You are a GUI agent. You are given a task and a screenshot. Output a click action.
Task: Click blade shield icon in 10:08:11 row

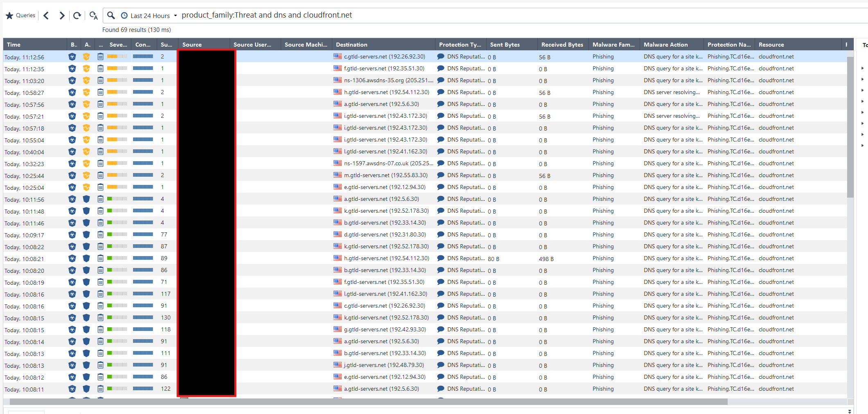point(72,389)
